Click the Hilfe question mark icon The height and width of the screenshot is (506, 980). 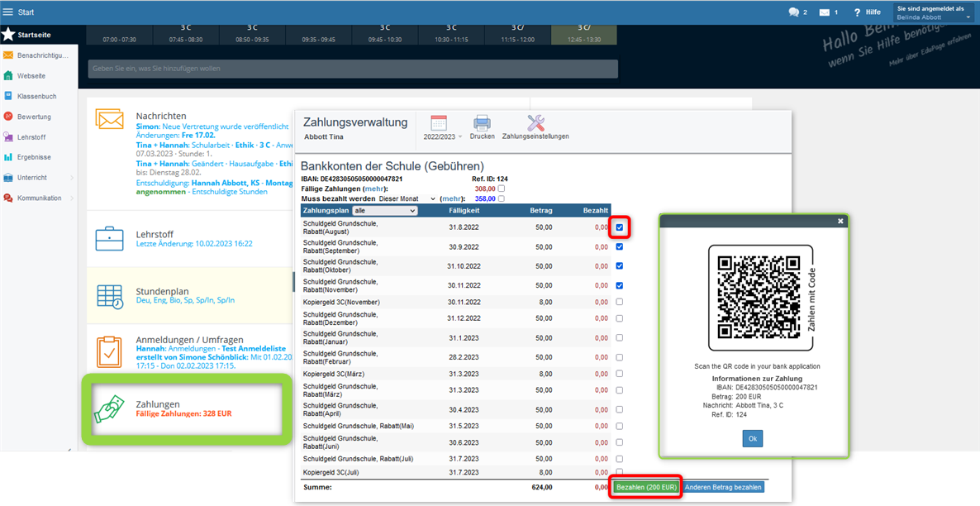point(857,12)
